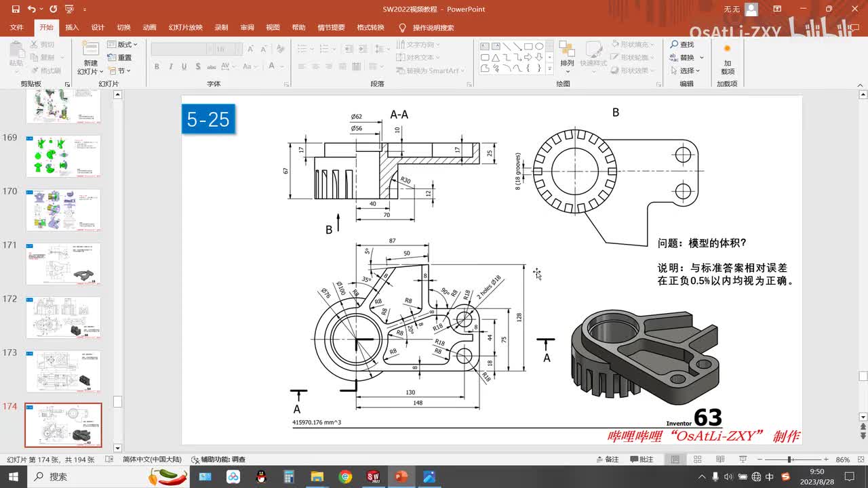Expand the Select (选择) dropdown
This screenshot has height=488, width=868.
(x=688, y=70)
